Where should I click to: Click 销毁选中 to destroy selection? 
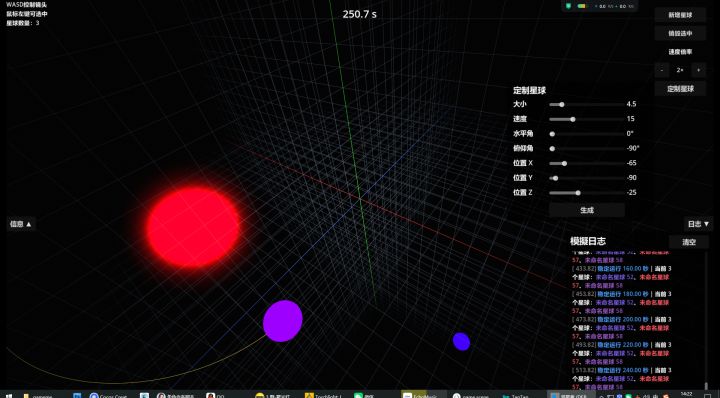click(680, 33)
